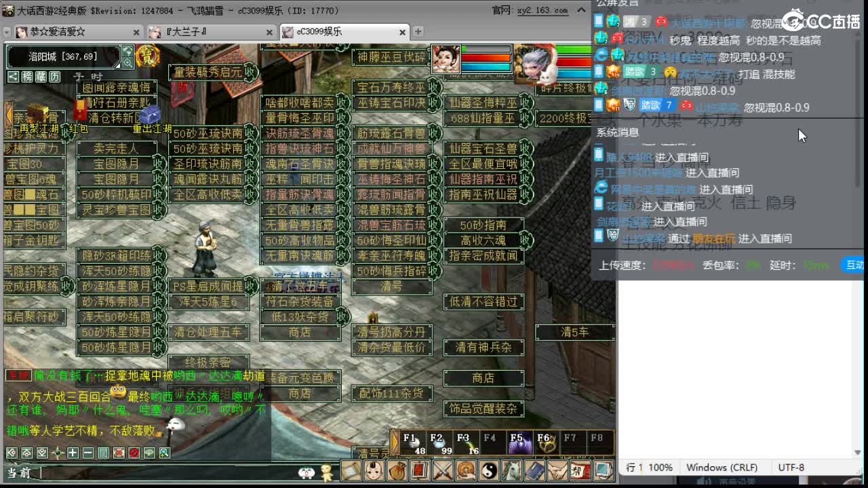Click the 历 calendar button
The image size is (868, 488).
pos(54,77)
